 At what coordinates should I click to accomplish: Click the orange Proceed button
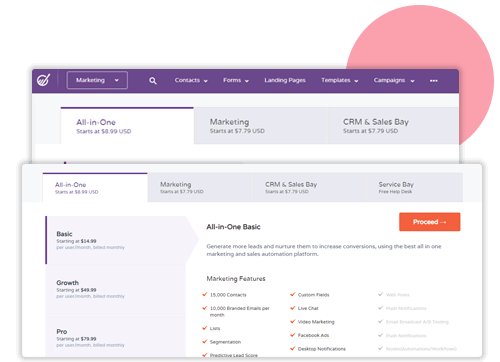coord(429,222)
